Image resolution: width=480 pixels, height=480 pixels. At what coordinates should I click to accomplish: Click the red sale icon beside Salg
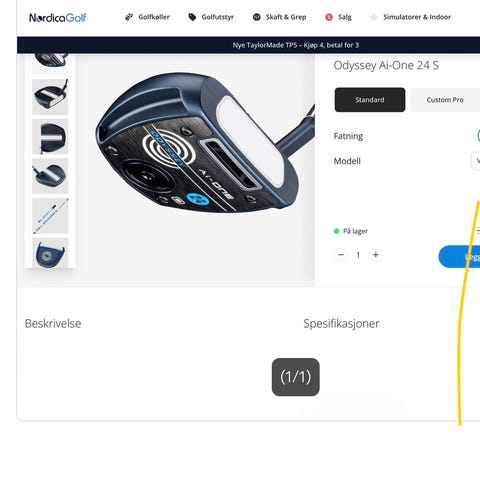point(329,17)
